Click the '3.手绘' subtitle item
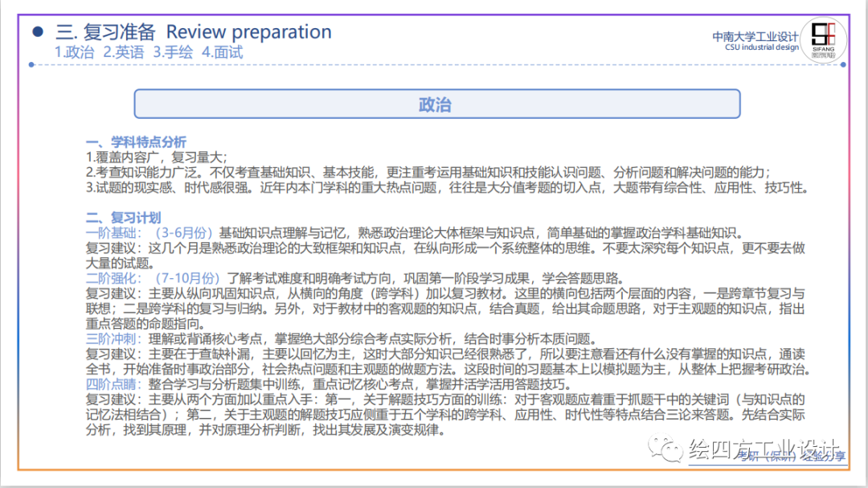 [173, 52]
